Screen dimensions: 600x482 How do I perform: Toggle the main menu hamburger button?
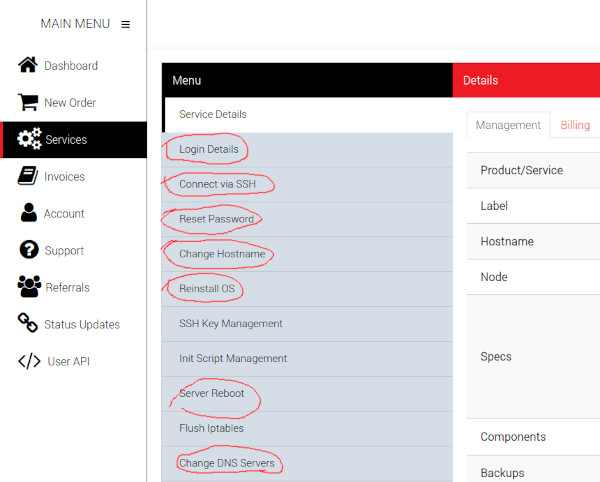click(126, 24)
